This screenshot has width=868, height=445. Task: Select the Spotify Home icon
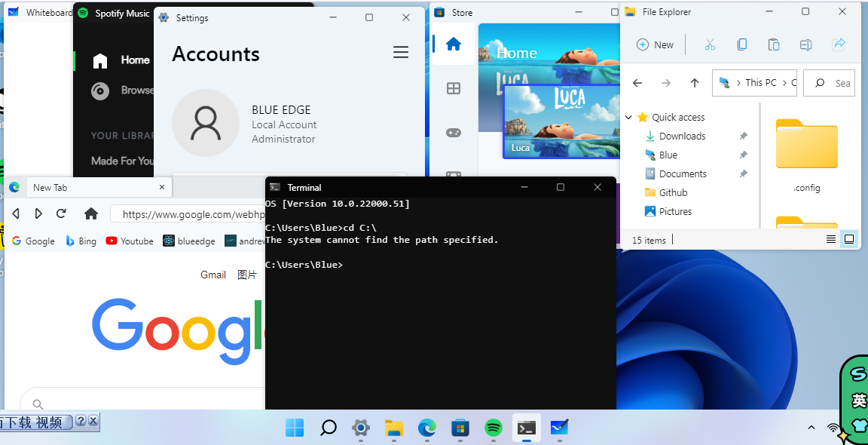(100, 60)
